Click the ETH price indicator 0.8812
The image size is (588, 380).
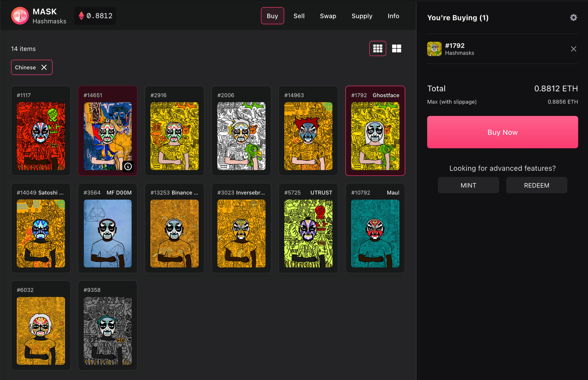click(95, 16)
